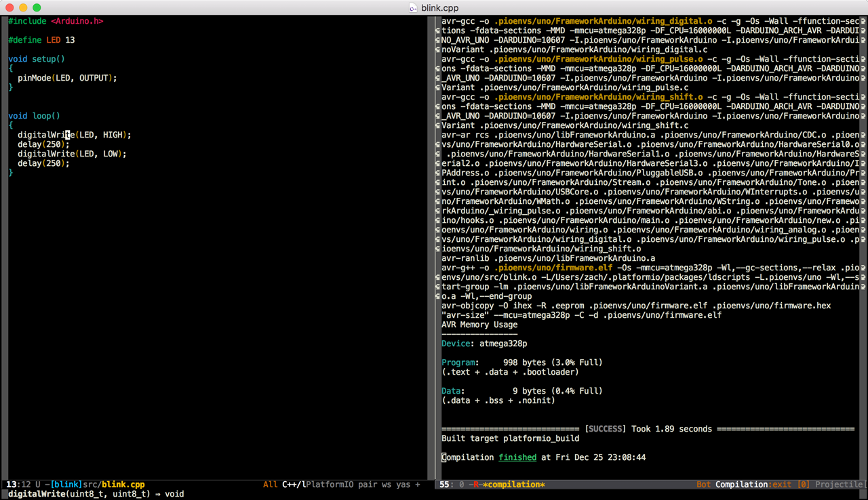The image size is (868, 500).
Task: Open the Compilation major mode menu
Action: point(741,484)
